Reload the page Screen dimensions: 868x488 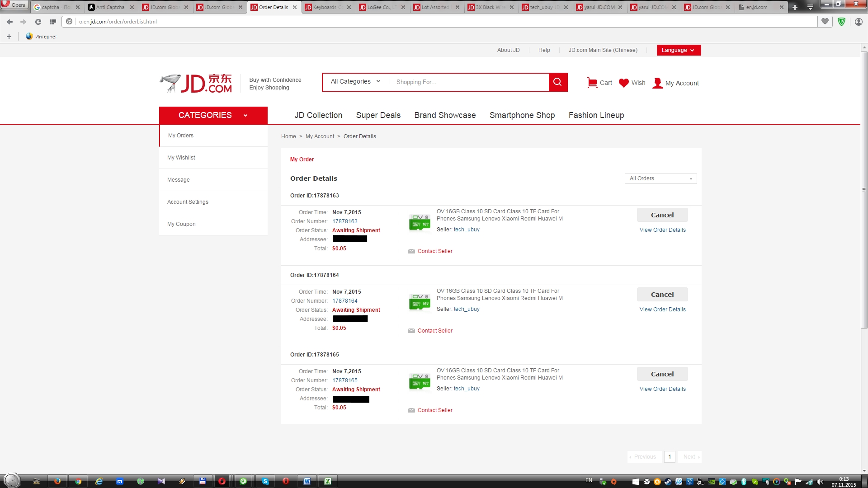38,22
